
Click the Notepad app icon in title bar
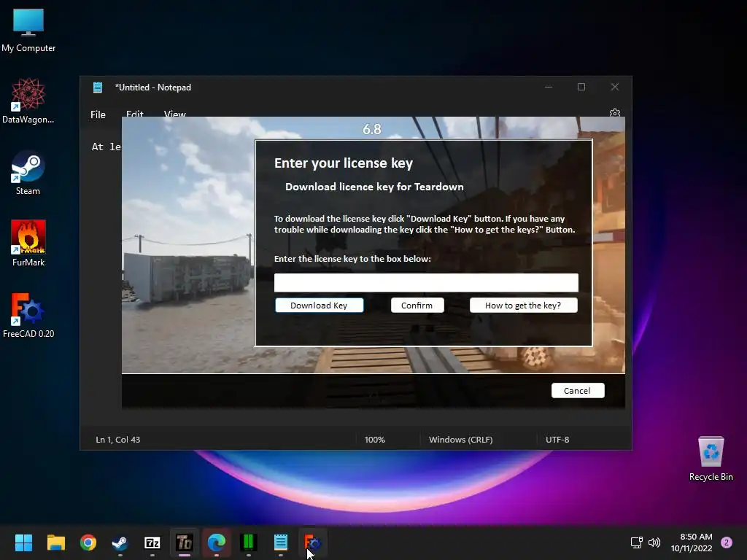click(98, 87)
